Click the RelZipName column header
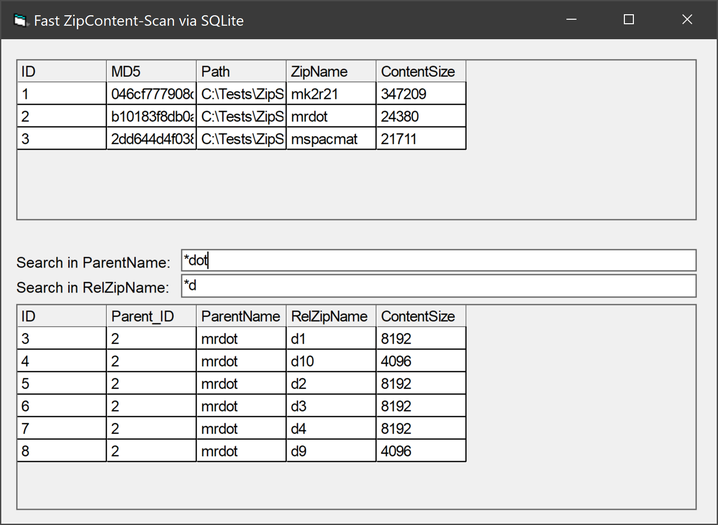Viewport: 718px width, 525px height. [x=331, y=316]
